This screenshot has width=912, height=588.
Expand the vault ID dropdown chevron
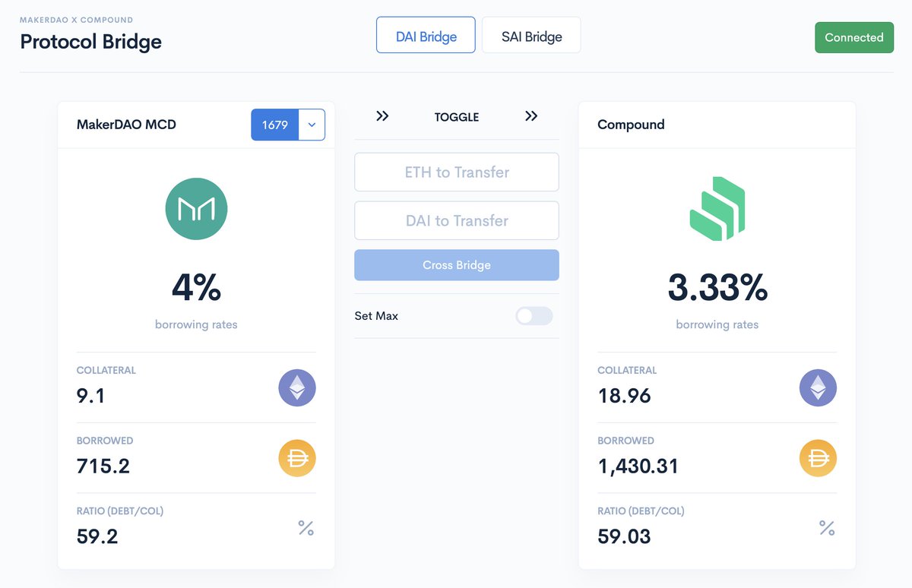[312, 125]
